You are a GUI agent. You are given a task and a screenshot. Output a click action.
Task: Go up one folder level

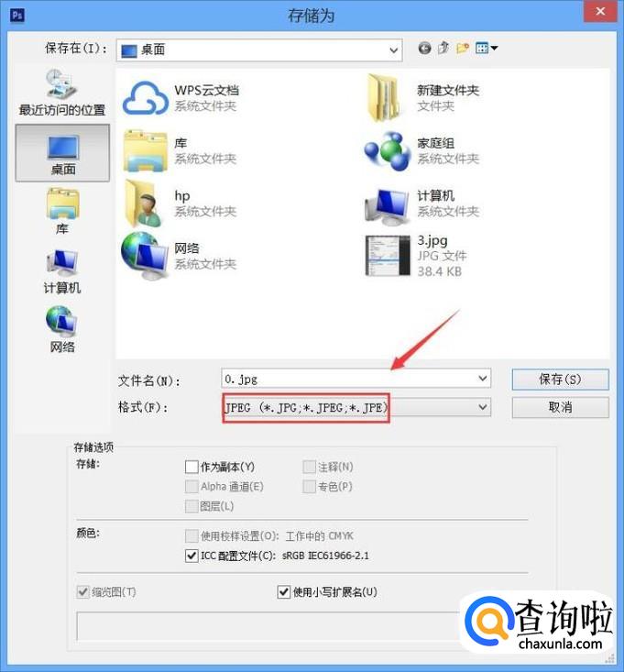click(443, 48)
